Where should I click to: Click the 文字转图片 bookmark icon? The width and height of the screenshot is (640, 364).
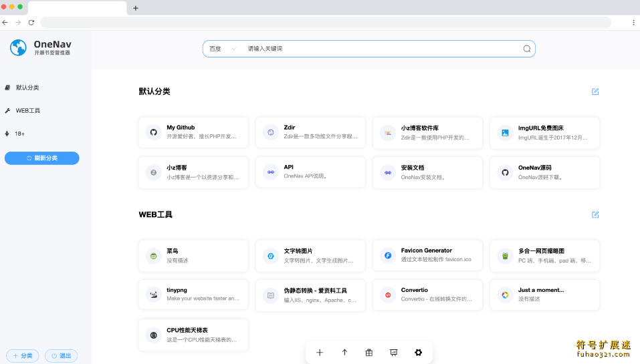271,256
